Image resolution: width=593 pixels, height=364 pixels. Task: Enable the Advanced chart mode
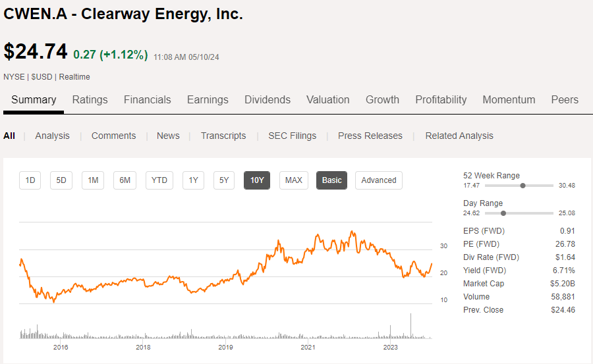point(378,180)
